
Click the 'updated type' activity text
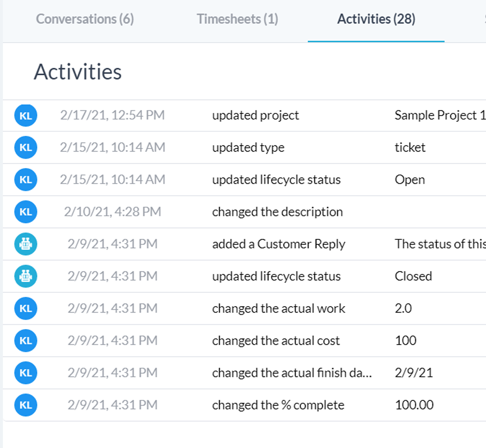click(x=248, y=148)
